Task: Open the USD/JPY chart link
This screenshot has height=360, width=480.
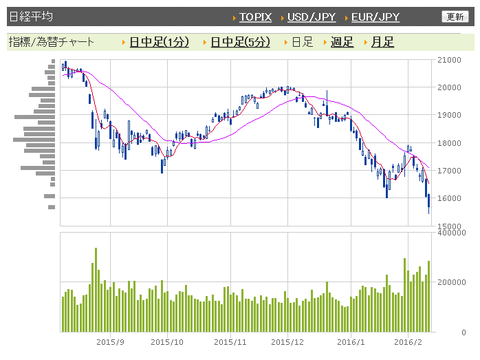Action: click(x=311, y=17)
